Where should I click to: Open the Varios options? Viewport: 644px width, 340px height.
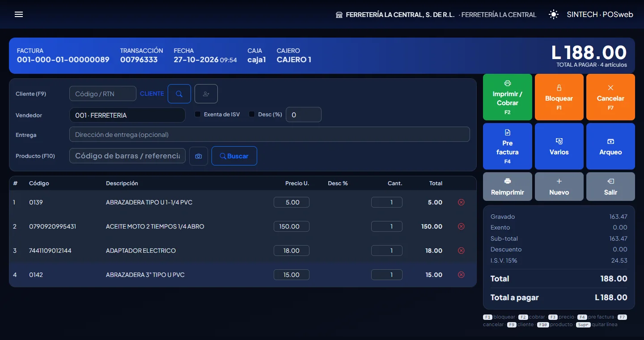coord(559,146)
